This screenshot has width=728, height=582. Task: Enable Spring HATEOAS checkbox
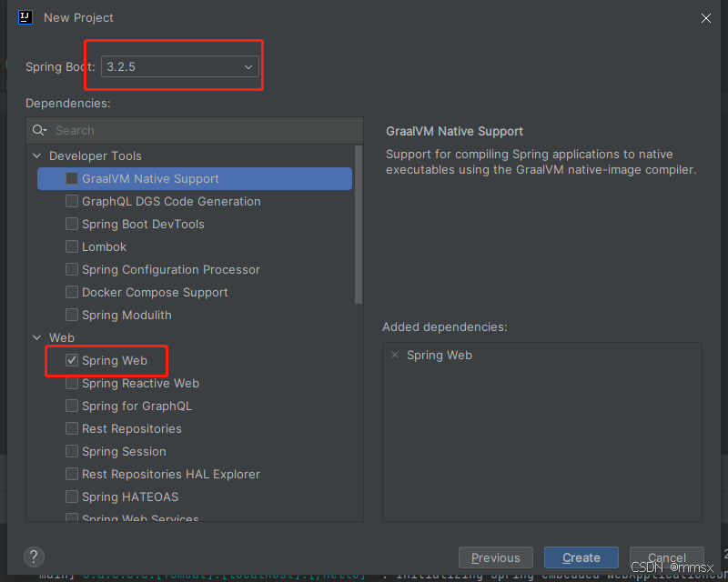[x=72, y=497]
